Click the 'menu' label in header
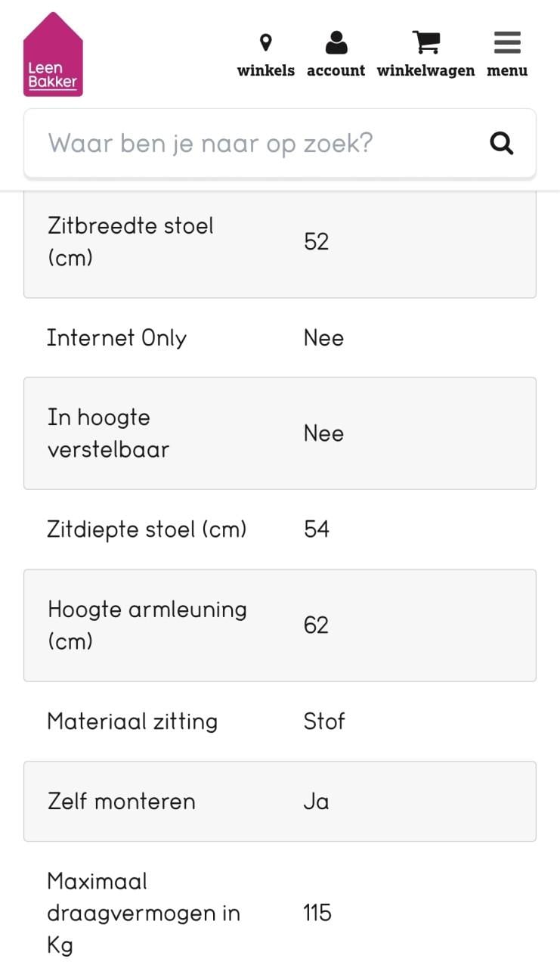The width and height of the screenshot is (560, 968). click(x=507, y=71)
